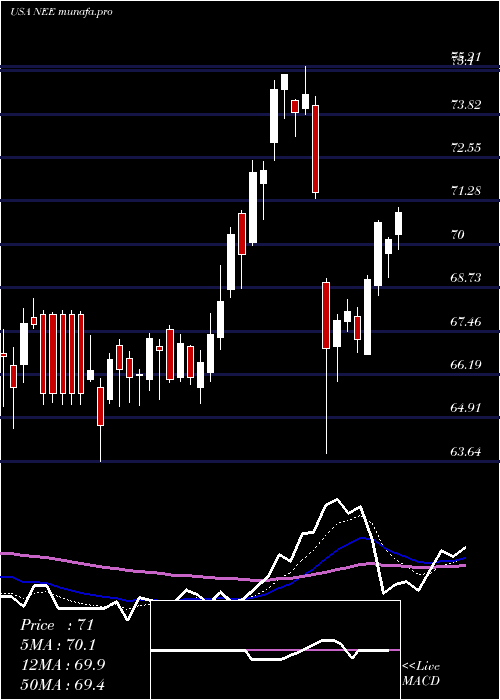The width and height of the screenshot is (500, 700).
Task: Click the 'USA NEE munafa.pro' chart title
Action: pos(61,12)
